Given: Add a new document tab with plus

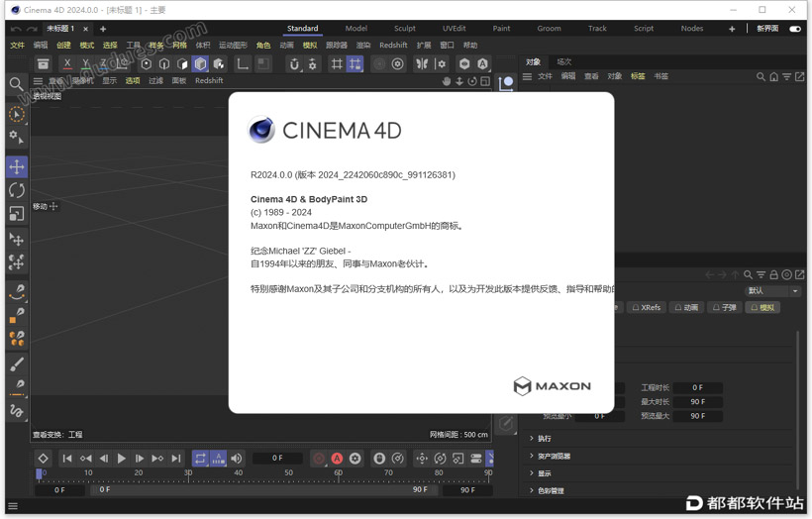Looking at the screenshot, I should pyautogui.click(x=103, y=29).
